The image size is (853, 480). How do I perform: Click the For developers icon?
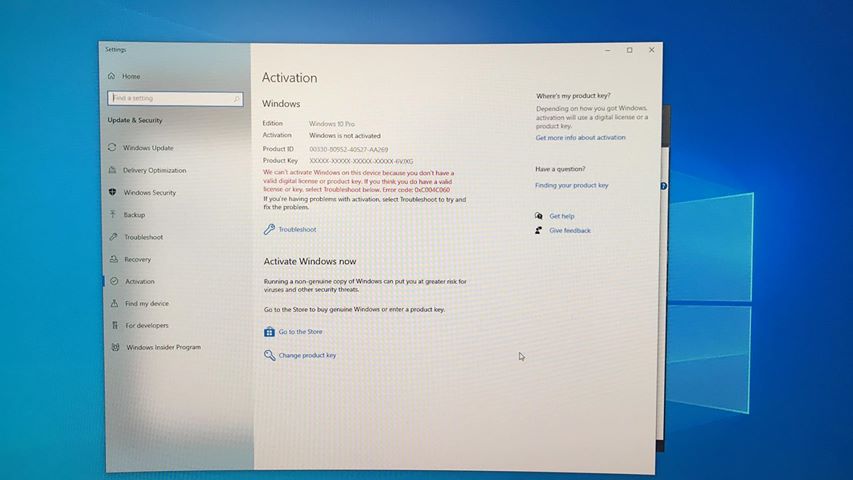pyautogui.click(x=115, y=325)
